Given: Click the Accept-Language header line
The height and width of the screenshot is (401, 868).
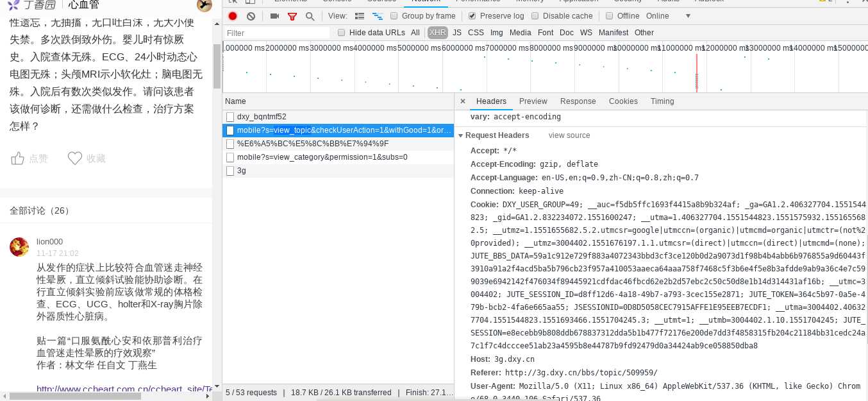Looking at the screenshot, I should coord(585,178).
